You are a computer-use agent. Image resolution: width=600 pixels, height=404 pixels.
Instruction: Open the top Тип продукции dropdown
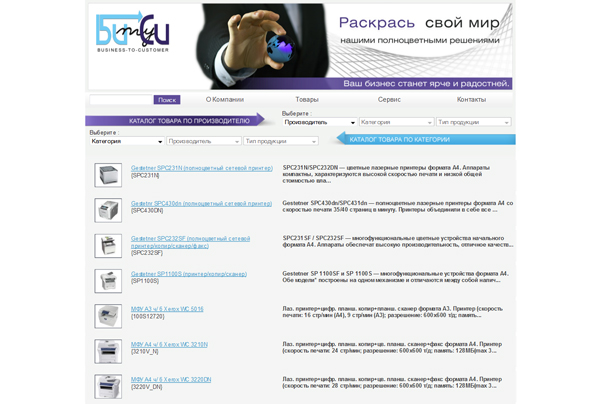pos(473,122)
